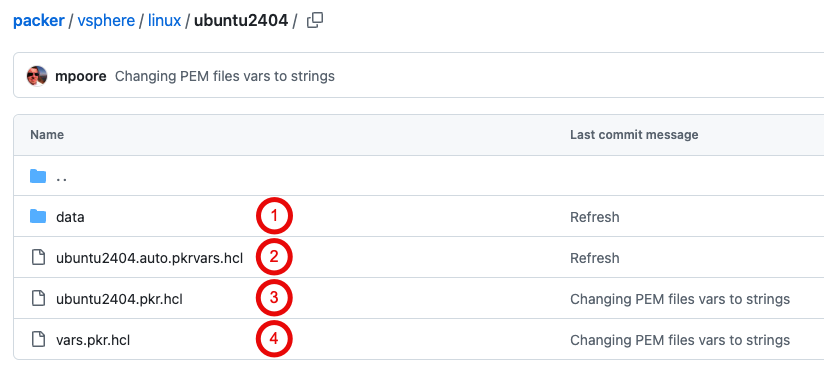Image resolution: width=824 pixels, height=374 pixels.
Task: Open the latest commit message link
Action: (x=225, y=76)
